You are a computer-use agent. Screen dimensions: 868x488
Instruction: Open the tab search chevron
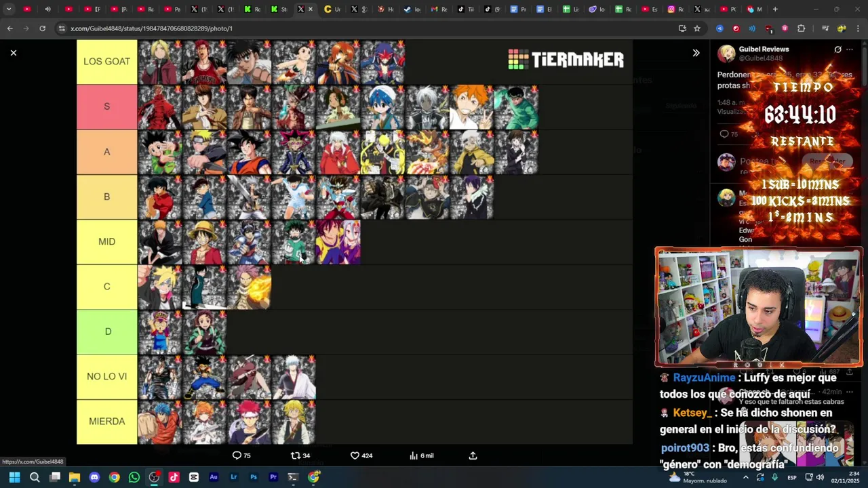click(x=8, y=9)
